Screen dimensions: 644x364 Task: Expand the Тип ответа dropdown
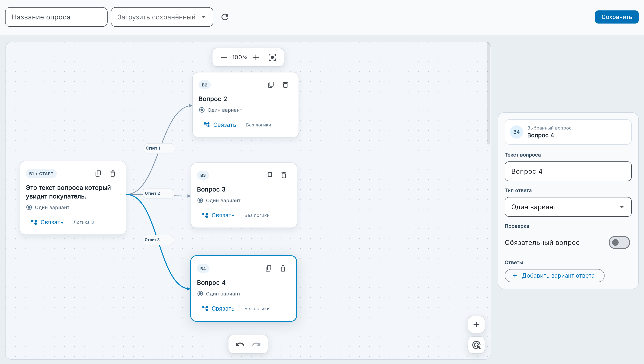[x=568, y=207]
